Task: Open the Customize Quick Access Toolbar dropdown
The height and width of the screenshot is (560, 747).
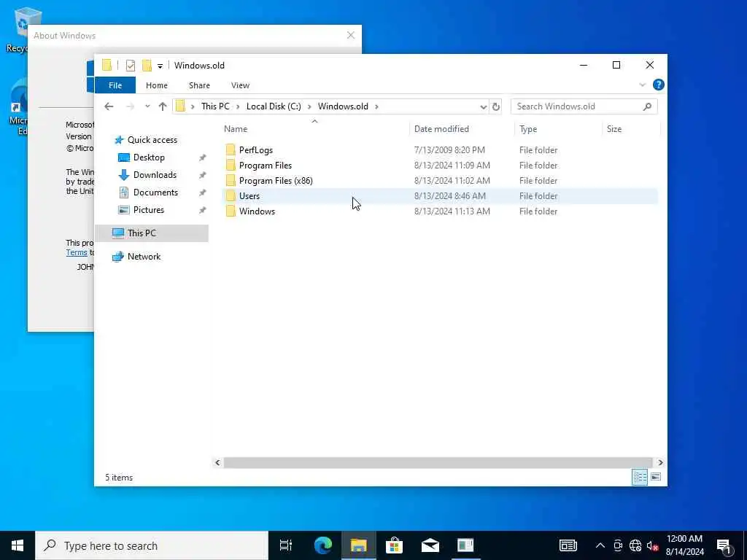Action: (x=160, y=66)
